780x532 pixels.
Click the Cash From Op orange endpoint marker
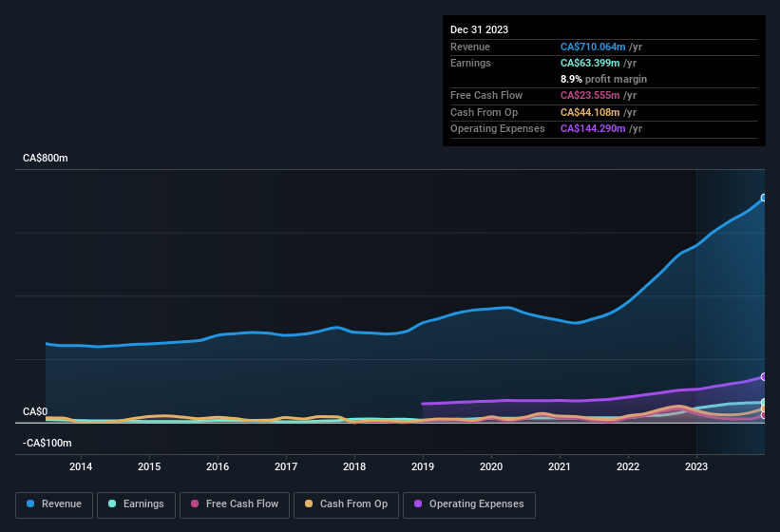[764, 408]
